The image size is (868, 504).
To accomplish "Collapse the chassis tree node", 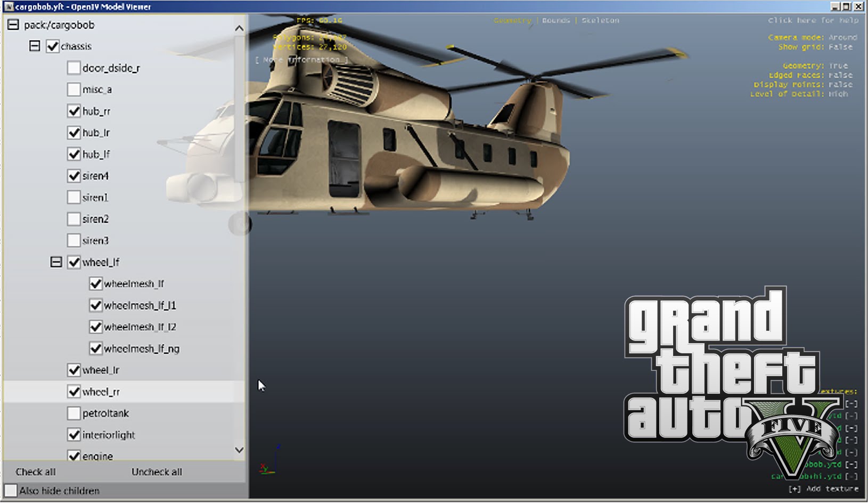I will (x=35, y=46).
